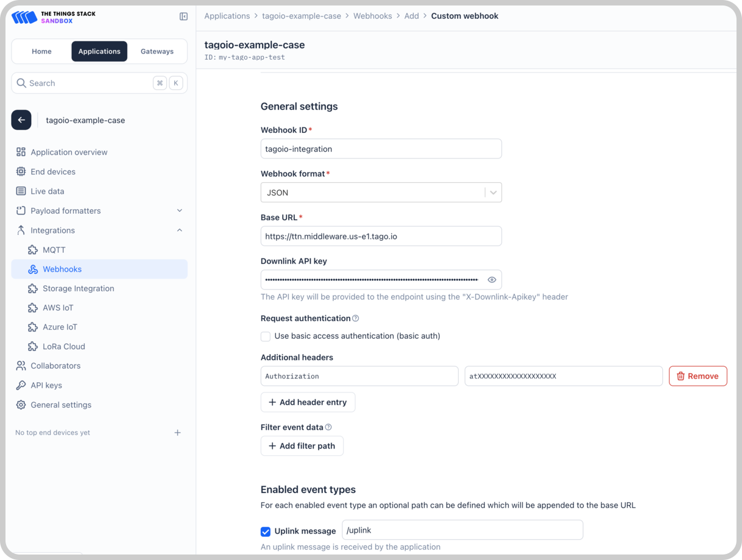Edit the Authorization header name field
This screenshot has width=742, height=560.
[x=359, y=376]
